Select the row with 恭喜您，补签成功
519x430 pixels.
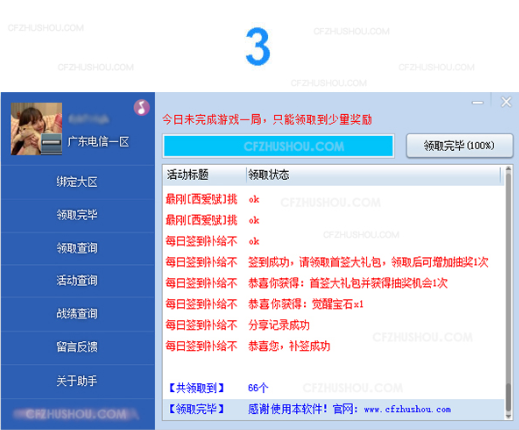pyautogui.click(x=334, y=346)
